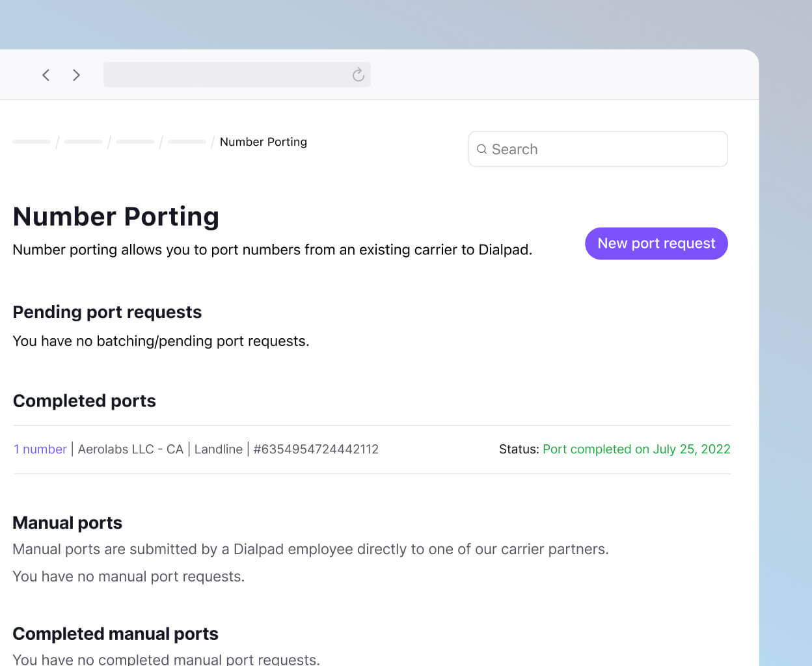Click the New port request button

656,243
